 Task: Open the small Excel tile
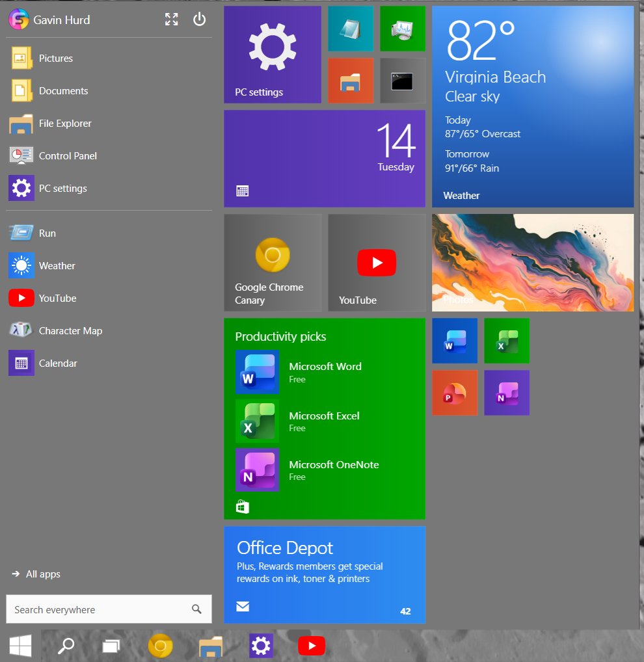click(507, 341)
